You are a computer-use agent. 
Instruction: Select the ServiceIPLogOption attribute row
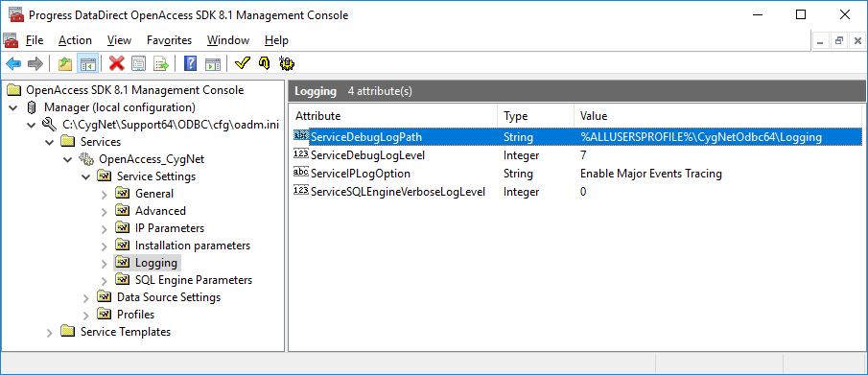[576, 174]
